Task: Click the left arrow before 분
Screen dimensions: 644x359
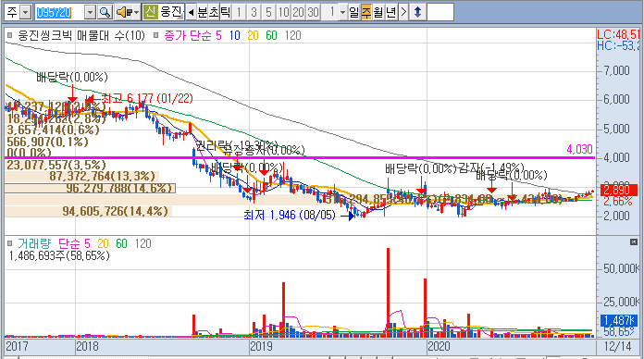Action: [x=191, y=12]
